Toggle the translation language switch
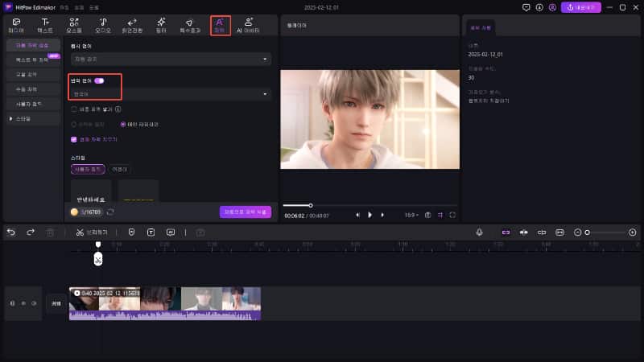The height and width of the screenshot is (362, 644). click(x=100, y=81)
